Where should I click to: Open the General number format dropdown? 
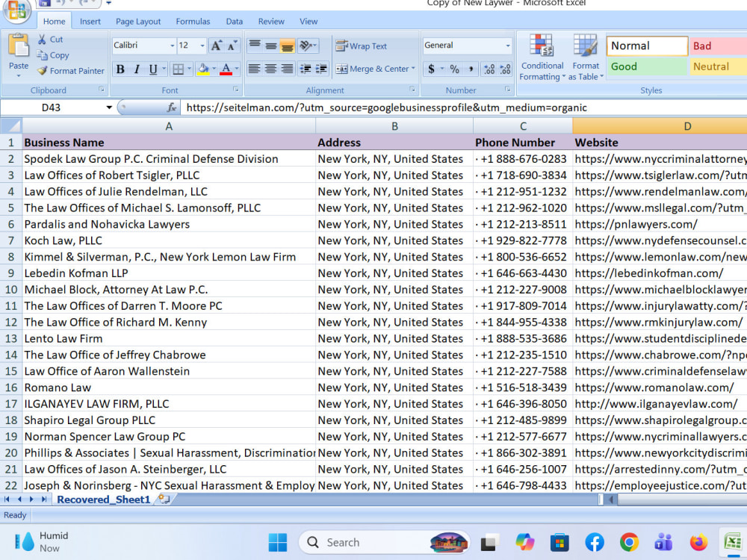coord(508,46)
